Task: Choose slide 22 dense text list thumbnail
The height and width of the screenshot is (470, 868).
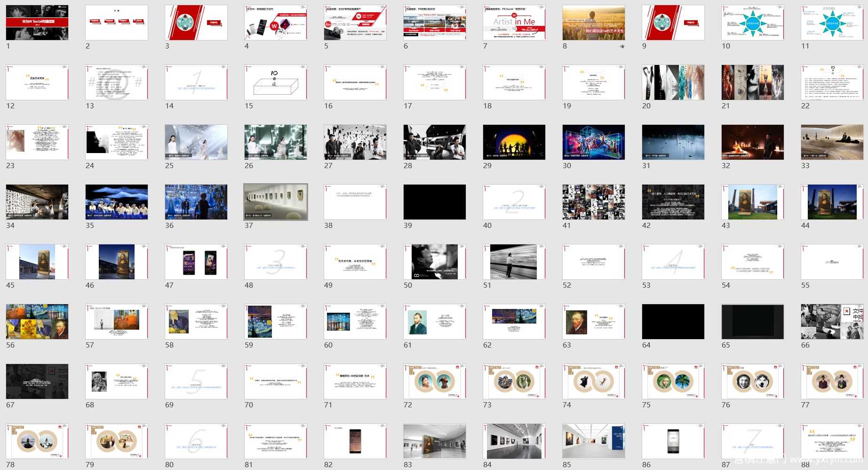Action: pyautogui.click(x=832, y=82)
